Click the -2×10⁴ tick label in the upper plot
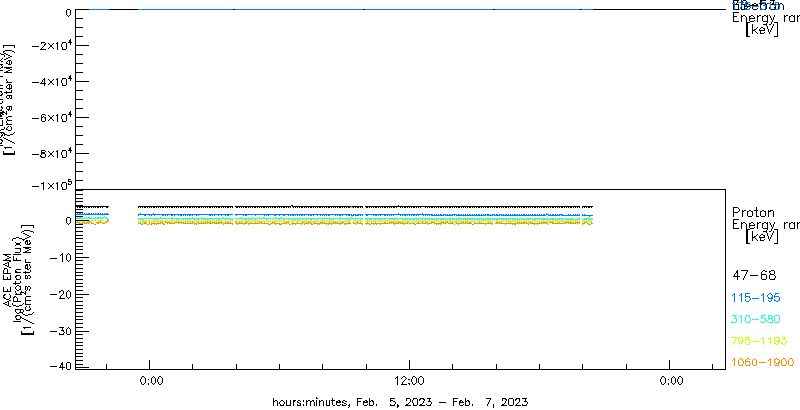The width and height of the screenshot is (800, 410). tap(51, 45)
